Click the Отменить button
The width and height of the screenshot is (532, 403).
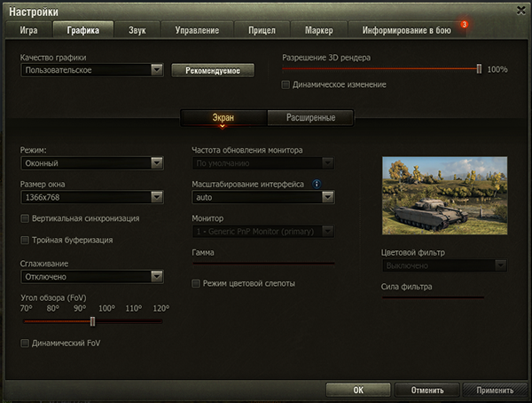click(x=427, y=390)
